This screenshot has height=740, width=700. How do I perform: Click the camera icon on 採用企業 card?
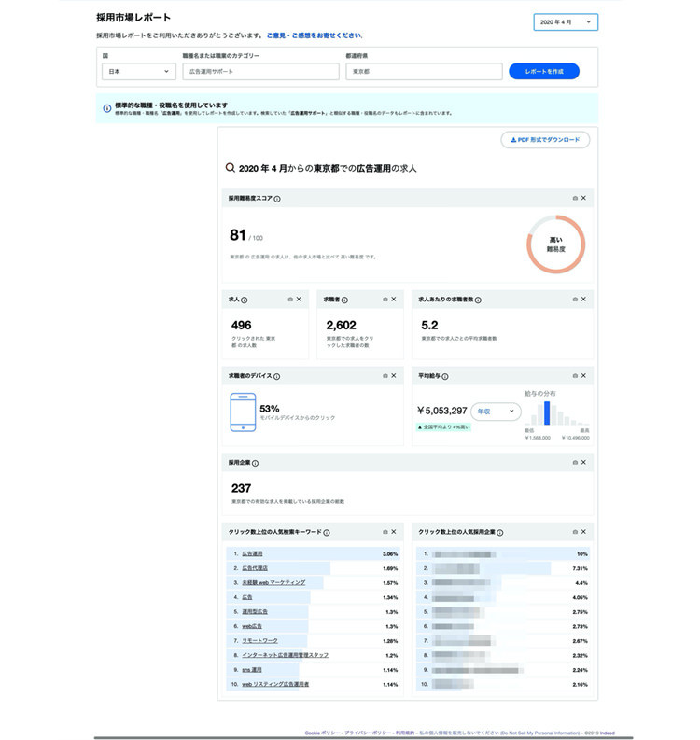click(x=575, y=462)
